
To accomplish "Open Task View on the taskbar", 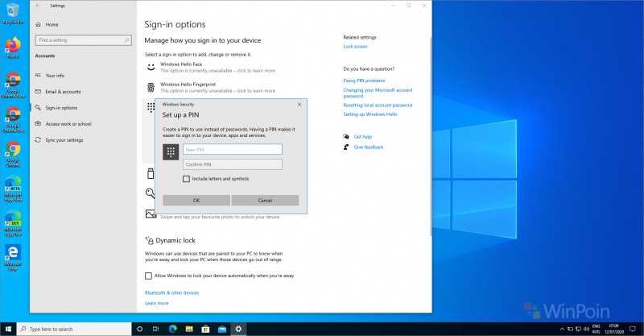I will 155,329.
